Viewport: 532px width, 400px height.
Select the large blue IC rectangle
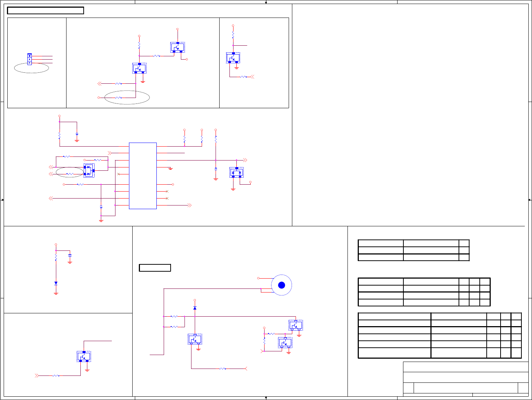pyautogui.click(x=143, y=176)
